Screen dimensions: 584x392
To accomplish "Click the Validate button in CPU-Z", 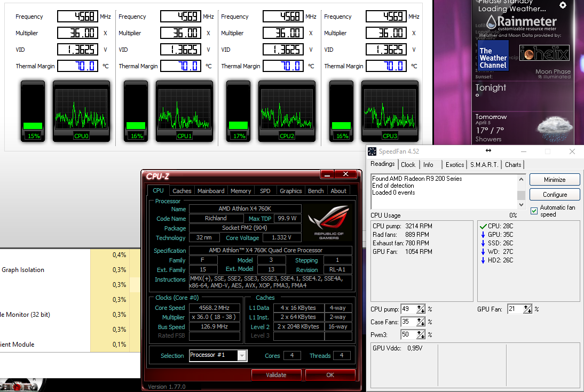I will pyautogui.click(x=277, y=375).
